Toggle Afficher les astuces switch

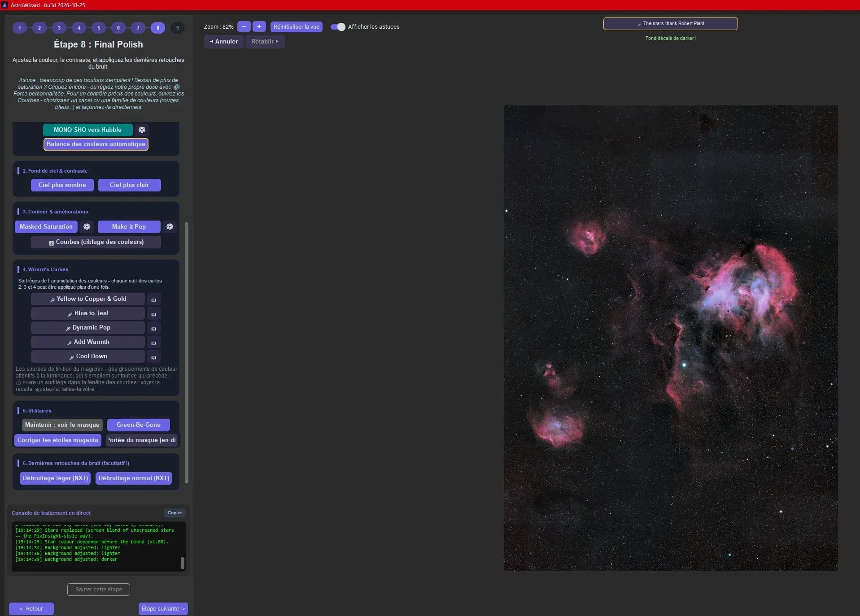coord(338,27)
